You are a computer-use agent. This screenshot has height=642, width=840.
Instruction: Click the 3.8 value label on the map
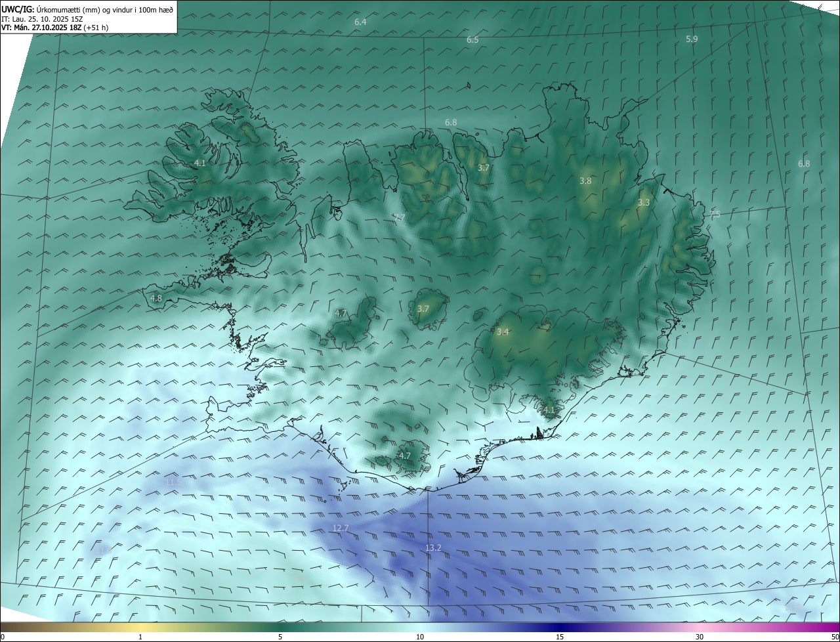[585, 181]
